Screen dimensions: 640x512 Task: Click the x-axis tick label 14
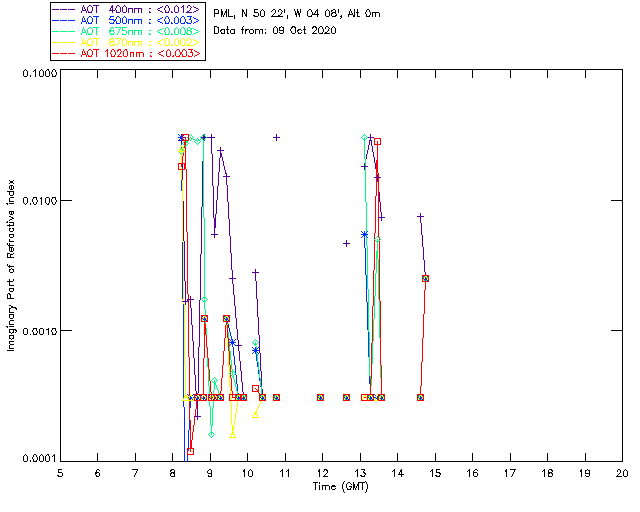click(x=398, y=473)
